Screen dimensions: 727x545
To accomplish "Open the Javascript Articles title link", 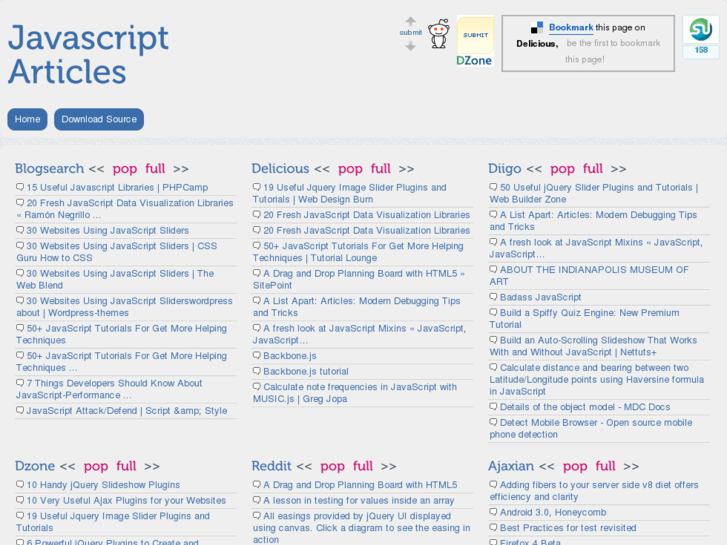I will 88,54.
